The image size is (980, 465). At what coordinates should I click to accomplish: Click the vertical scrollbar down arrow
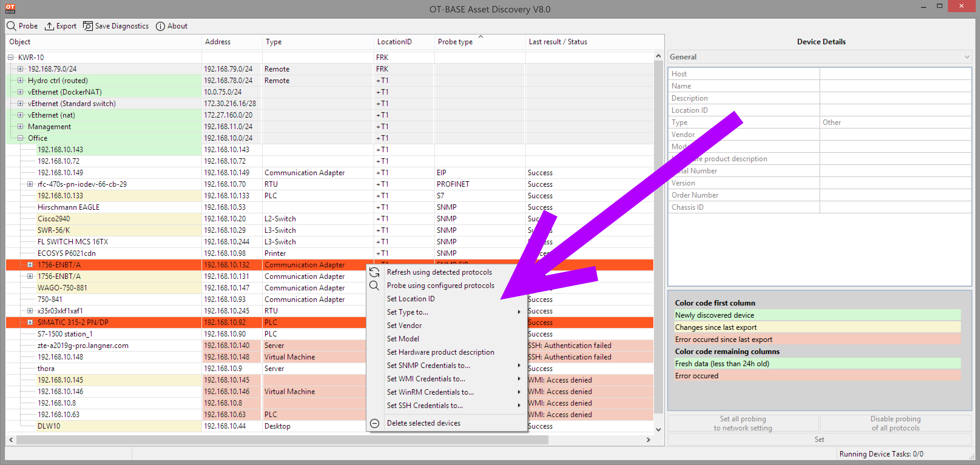[658, 430]
